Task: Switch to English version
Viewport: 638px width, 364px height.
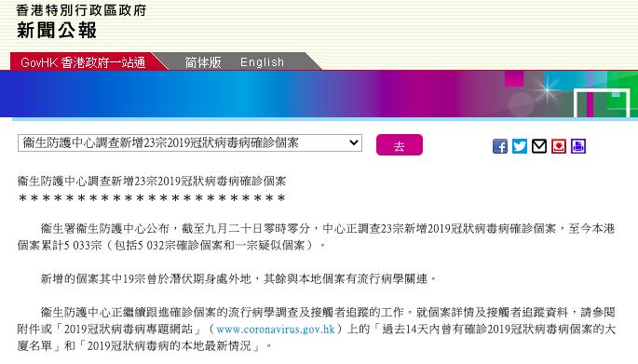Action: click(x=262, y=61)
